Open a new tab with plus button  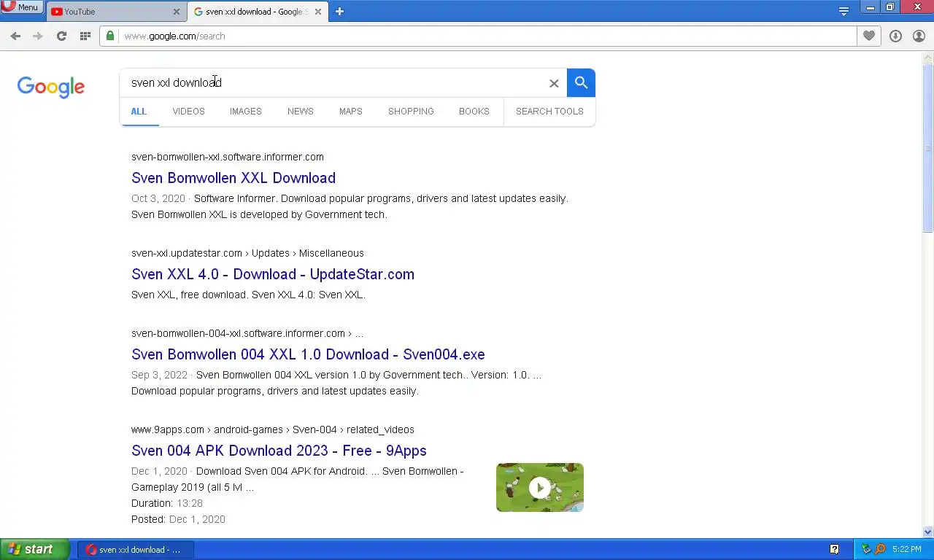[x=339, y=12]
